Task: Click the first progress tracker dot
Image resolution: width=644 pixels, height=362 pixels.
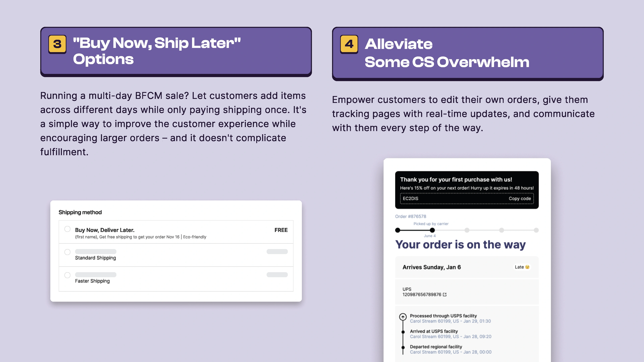Action: (x=397, y=230)
